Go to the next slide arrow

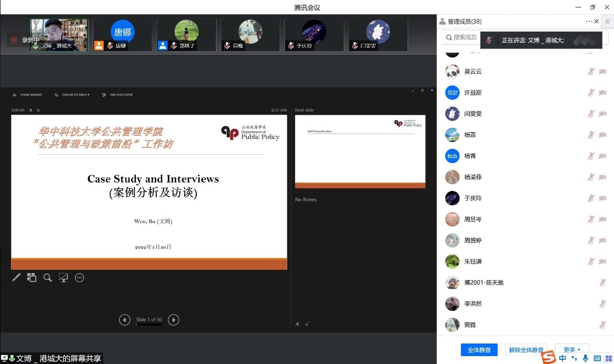173,320
